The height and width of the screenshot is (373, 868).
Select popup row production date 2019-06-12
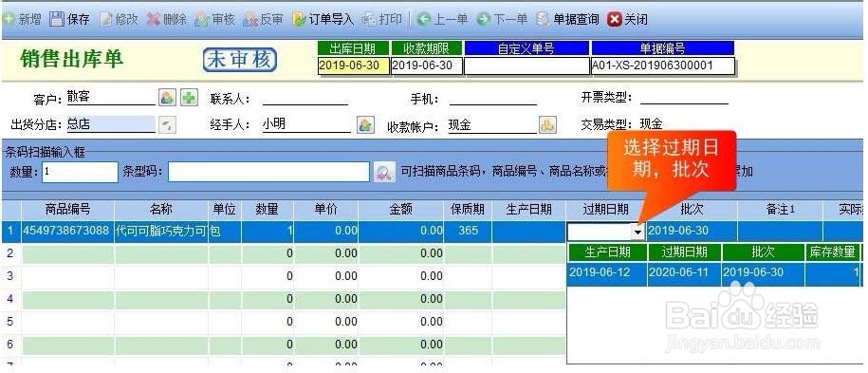[607, 273]
